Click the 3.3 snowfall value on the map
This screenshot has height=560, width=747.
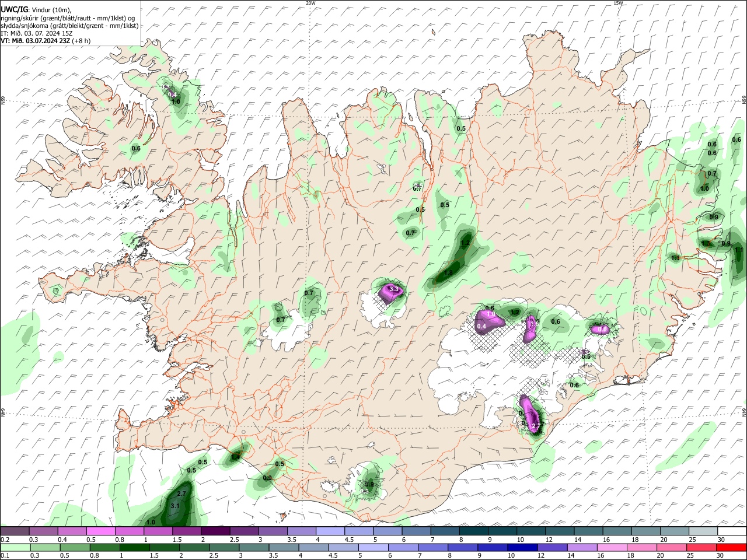point(394,289)
